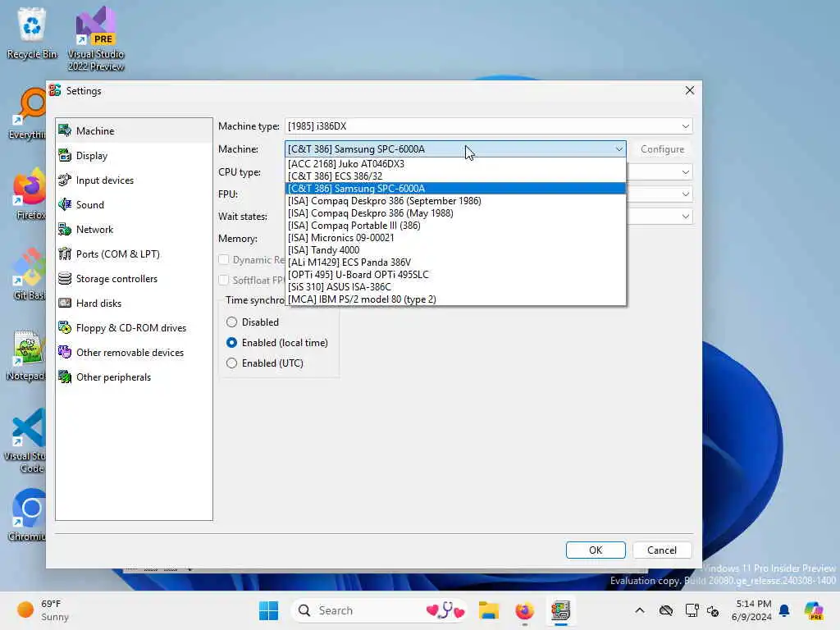The height and width of the screenshot is (630, 840).
Task: Launch Git Bash desktop shortcut
Action: click(29, 274)
